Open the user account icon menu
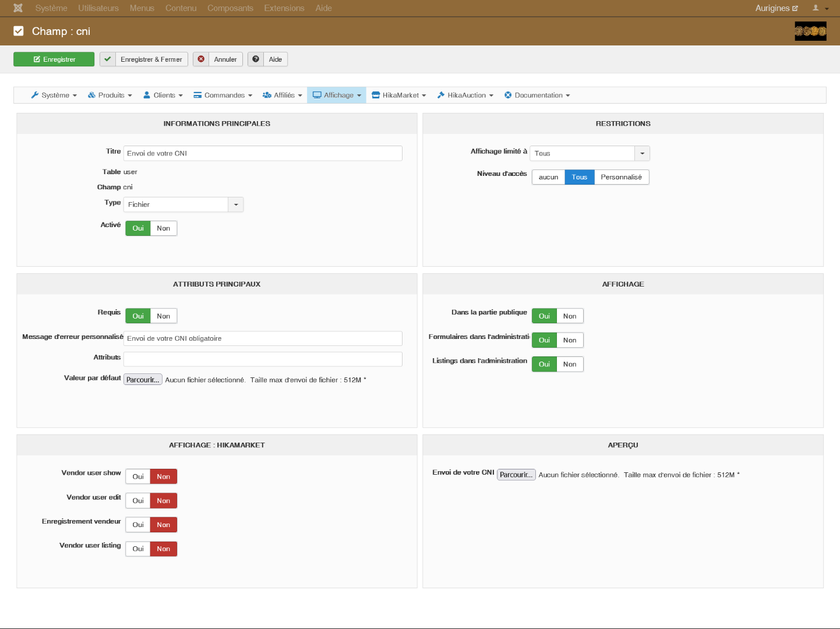840x629 pixels. pyautogui.click(x=820, y=8)
